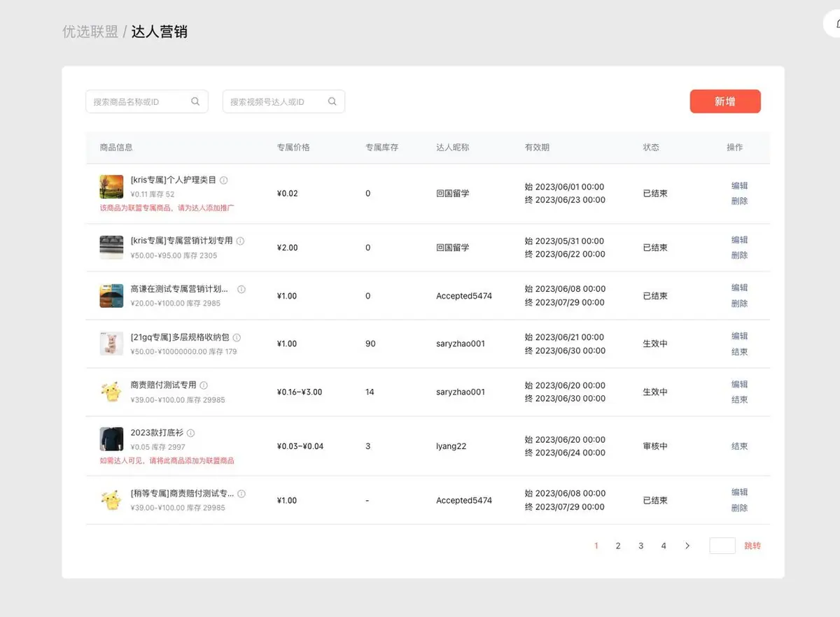The width and height of the screenshot is (840, 617).
Task: Go to page 3
Action: [x=640, y=546]
